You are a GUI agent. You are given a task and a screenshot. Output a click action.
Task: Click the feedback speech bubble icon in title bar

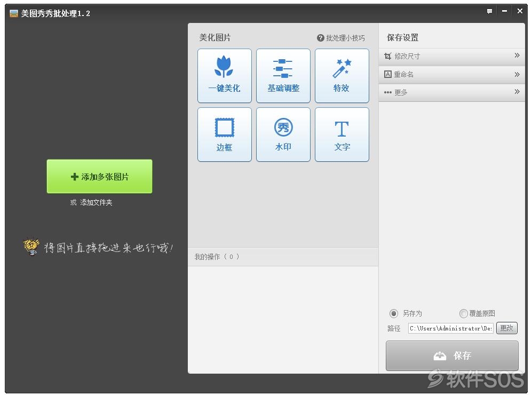(x=489, y=11)
